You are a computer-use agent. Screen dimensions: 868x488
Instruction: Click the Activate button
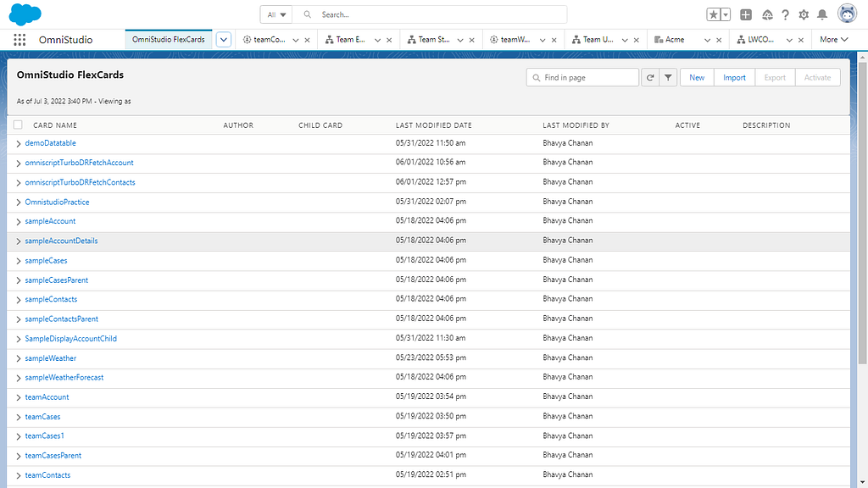[817, 77]
